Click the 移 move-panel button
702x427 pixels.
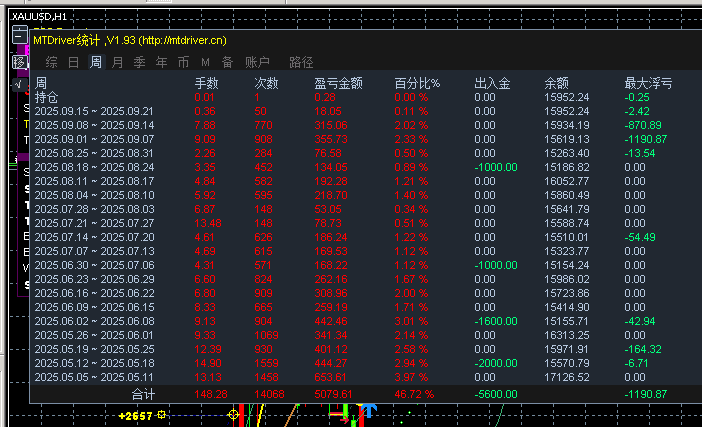click(20, 62)
